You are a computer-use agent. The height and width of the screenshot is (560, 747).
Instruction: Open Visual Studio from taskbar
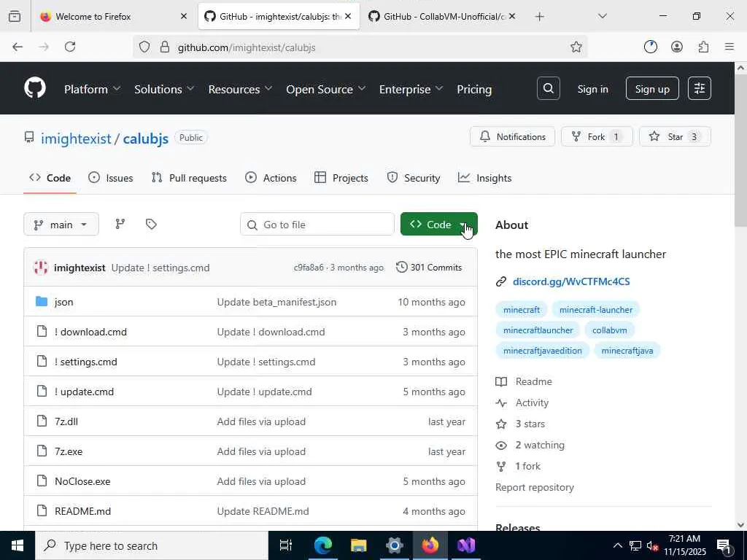point(466,545)
